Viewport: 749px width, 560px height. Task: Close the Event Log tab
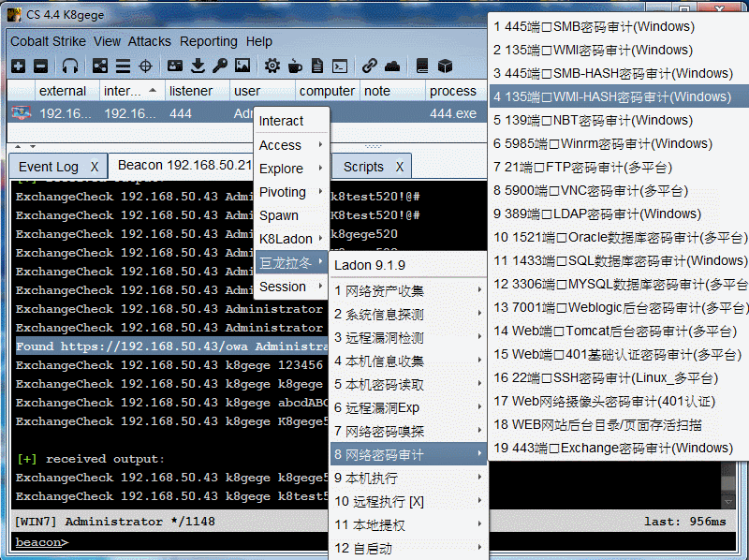point(95,167)
